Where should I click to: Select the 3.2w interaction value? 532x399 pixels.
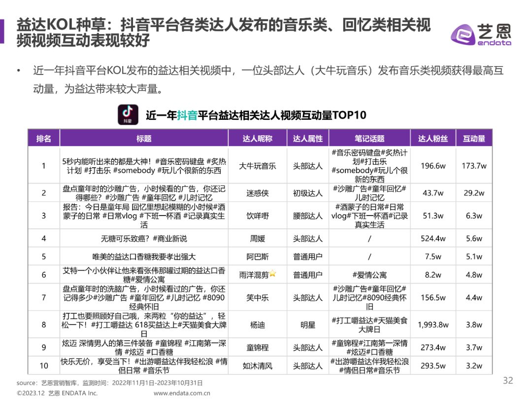point(474,366)
